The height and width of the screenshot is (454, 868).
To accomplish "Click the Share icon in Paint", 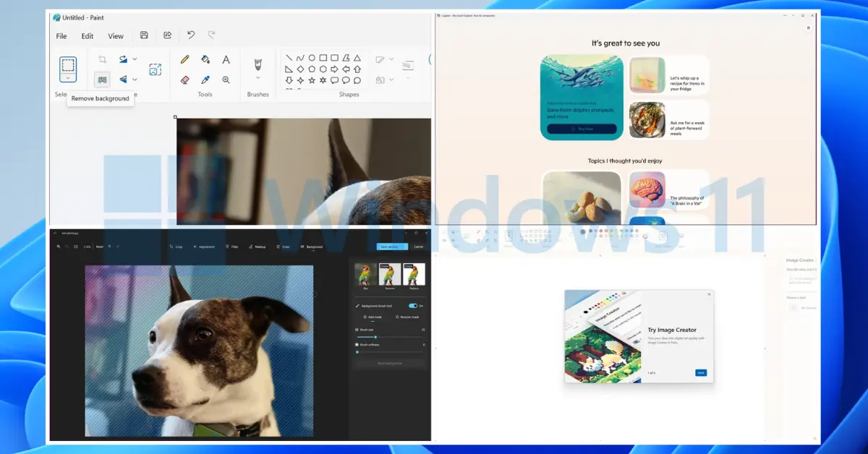I will pos(168,35).
